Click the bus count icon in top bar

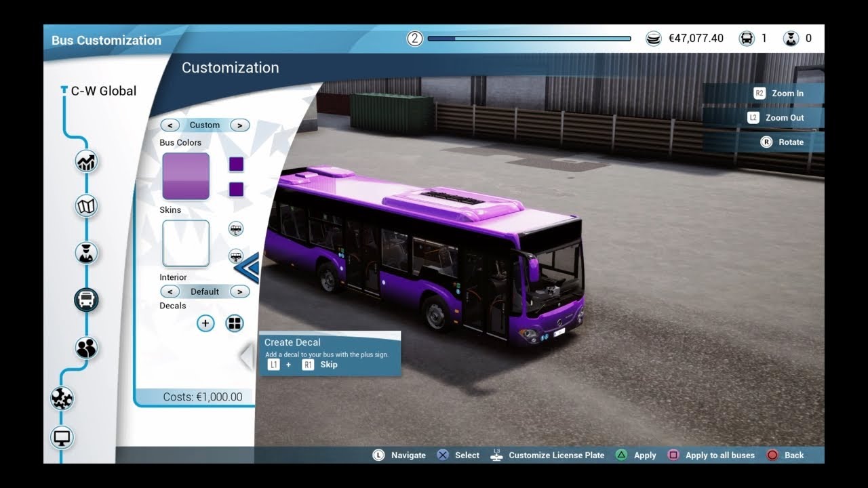tap(747, 39)
